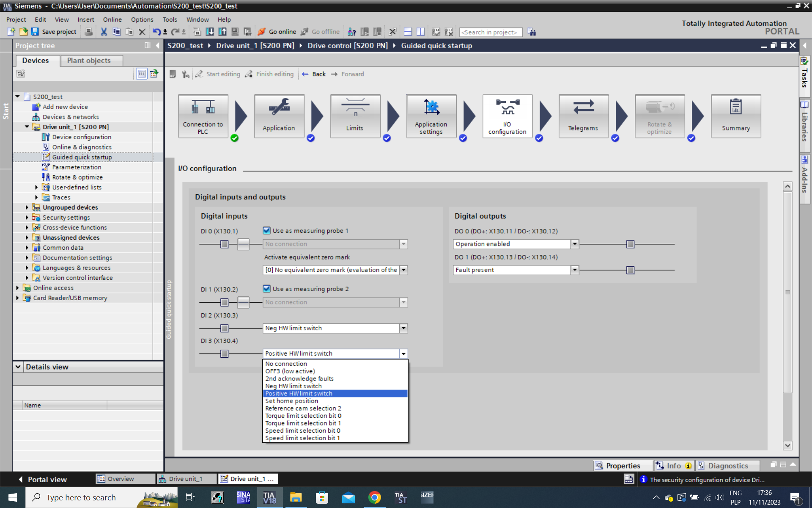The width and height of the screenshot is (812, 508).
Task: Click the Undo toolbar icon
Action: coord(156,32)
